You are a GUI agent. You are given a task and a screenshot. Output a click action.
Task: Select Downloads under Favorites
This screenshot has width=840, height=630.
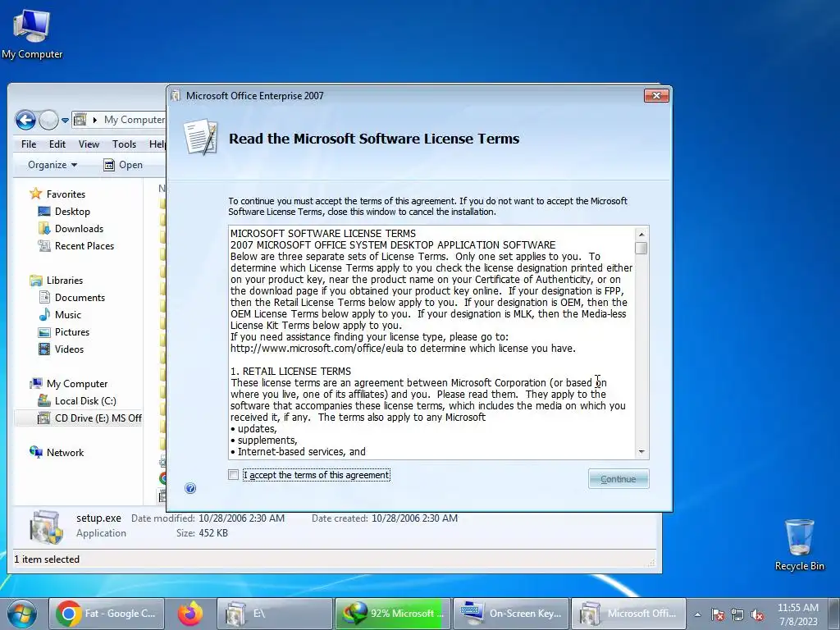pyautogui.click(x=79, y=229)
